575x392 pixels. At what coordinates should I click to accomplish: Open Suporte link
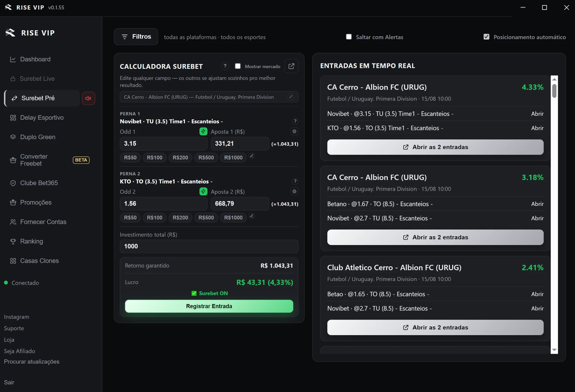click(14, 328)
